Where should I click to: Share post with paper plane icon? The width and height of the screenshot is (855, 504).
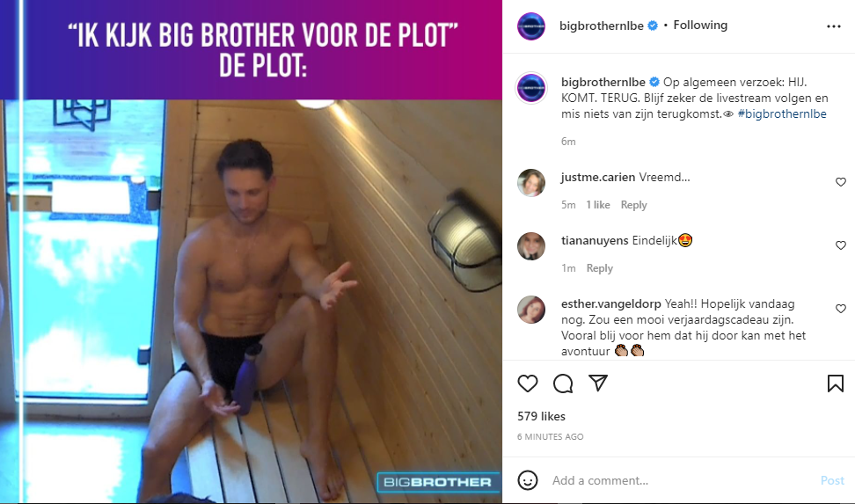(598, 383)
